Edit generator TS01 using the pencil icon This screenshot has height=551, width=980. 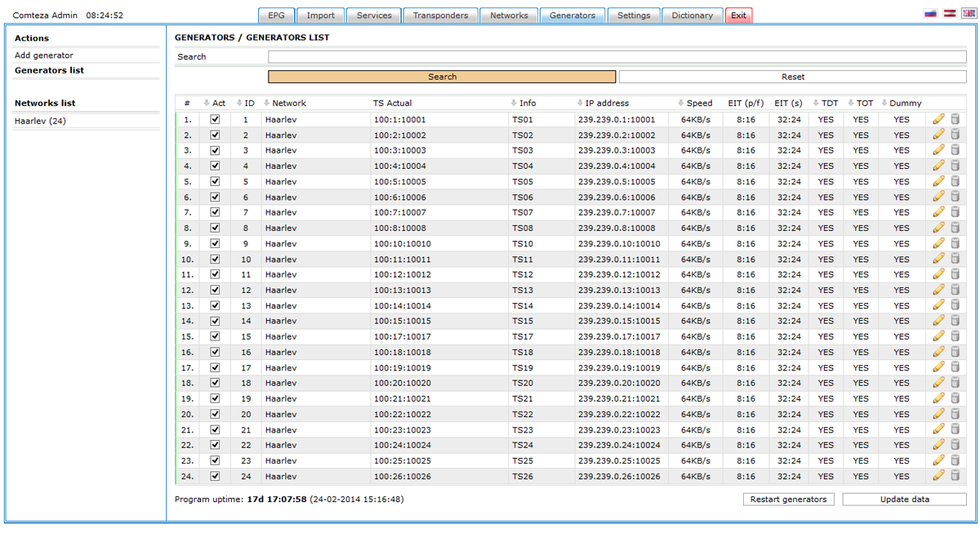(938, 119)
